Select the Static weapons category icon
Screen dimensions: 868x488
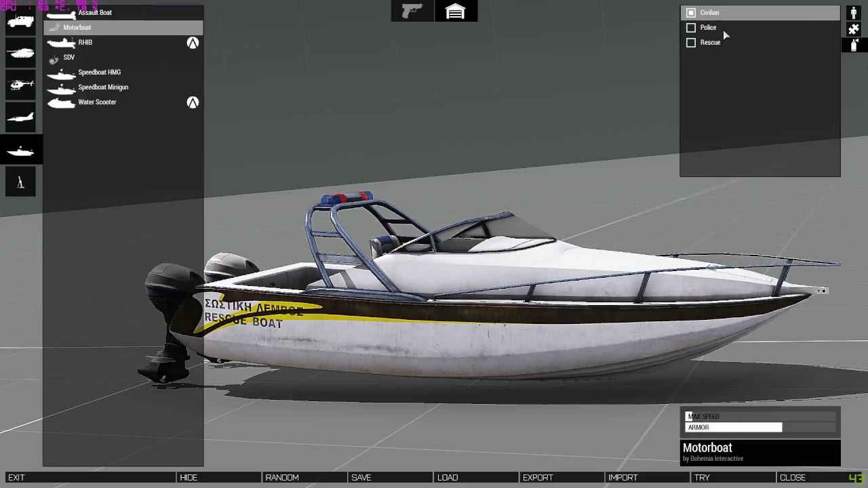(20, 182)
